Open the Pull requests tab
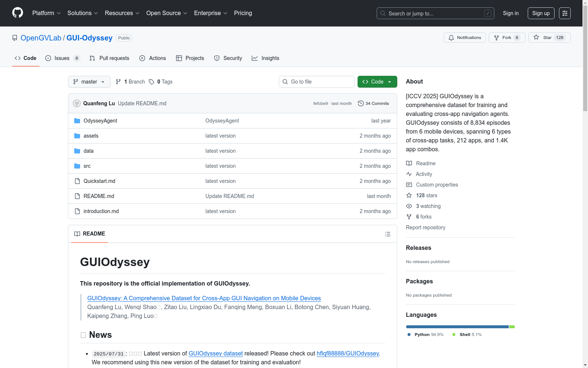Image resolution: width=588 pixels, height=368 pixels. (x=110, y=58)
